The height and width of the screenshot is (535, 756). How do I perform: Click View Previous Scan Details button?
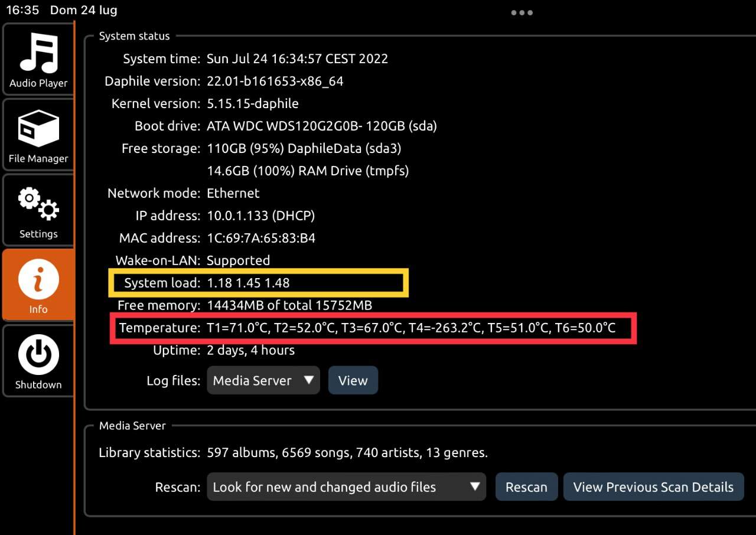[x=653, y=487]
